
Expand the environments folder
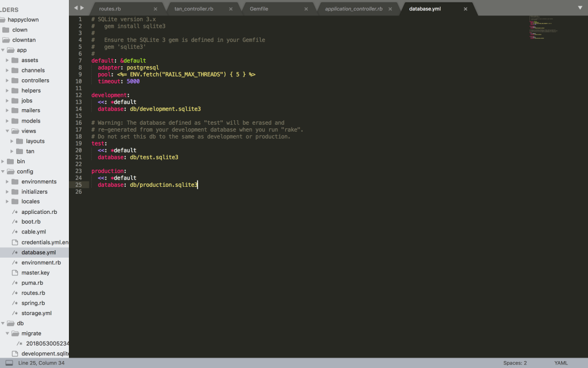[7, 182]
